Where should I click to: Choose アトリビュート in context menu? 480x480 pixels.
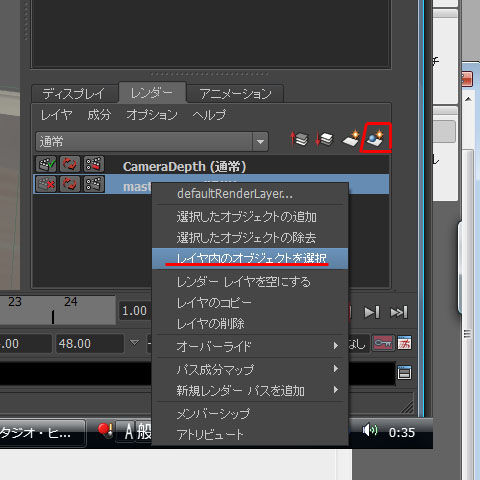250,434
